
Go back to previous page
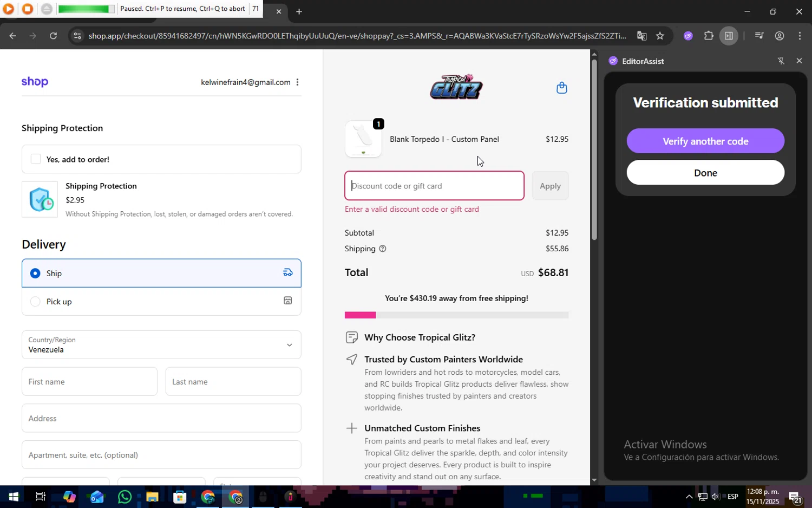point(12,36)
